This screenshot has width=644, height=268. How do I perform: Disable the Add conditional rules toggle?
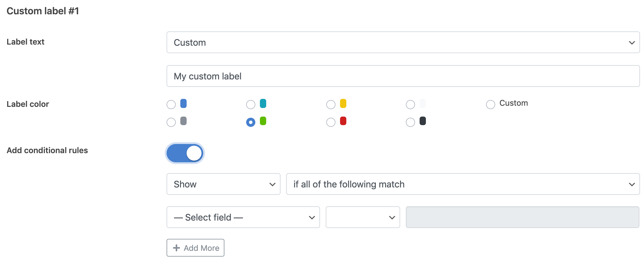point(185,153)
